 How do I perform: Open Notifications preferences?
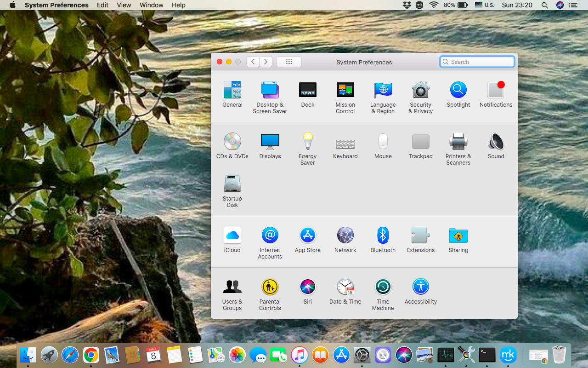click(x=496, y=90)
